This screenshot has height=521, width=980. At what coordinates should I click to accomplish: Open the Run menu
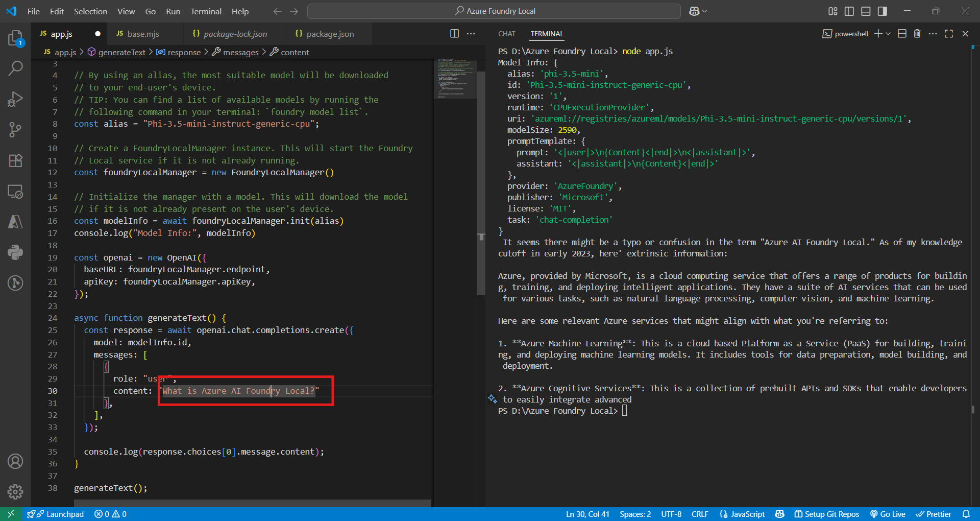click(x=173, y=11)
